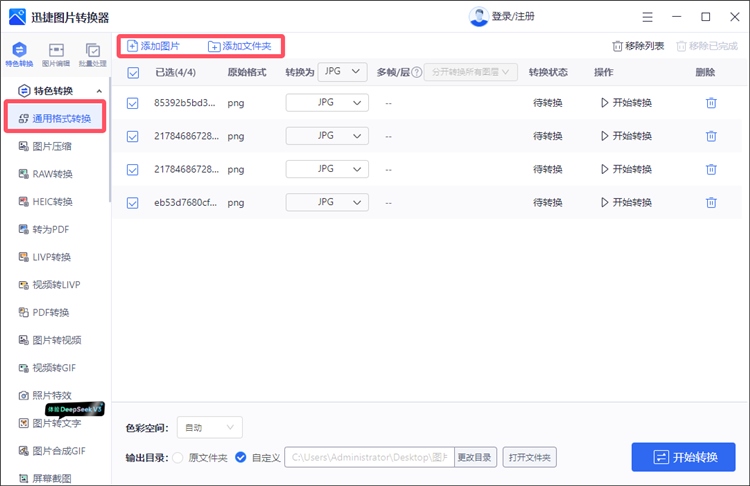
Task: Select the 原文件夹 output radio button
Action: coord(178,458)
